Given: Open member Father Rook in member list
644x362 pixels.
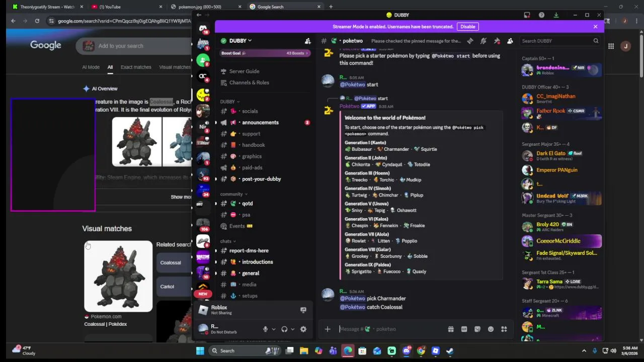Looking at the screenshot, I should click(x=561, y=113).
